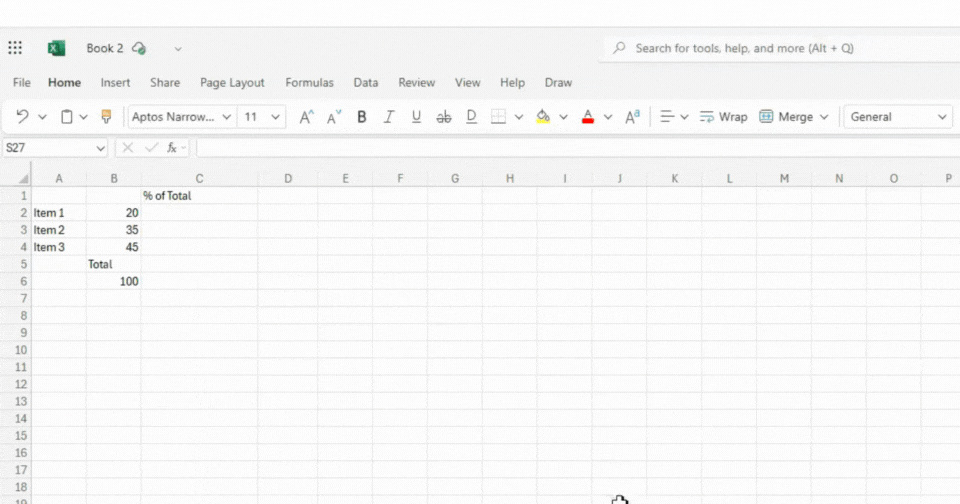Viewport: 960px width, 504px height.
Task: Expand the Borders dropdown arrow
Action: click(x=519, y=116)
